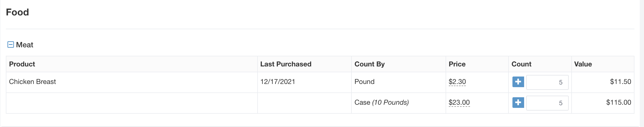644x127 pixels.
Task: Collapse the Meat category section
Action: click(x=11, y=45)
